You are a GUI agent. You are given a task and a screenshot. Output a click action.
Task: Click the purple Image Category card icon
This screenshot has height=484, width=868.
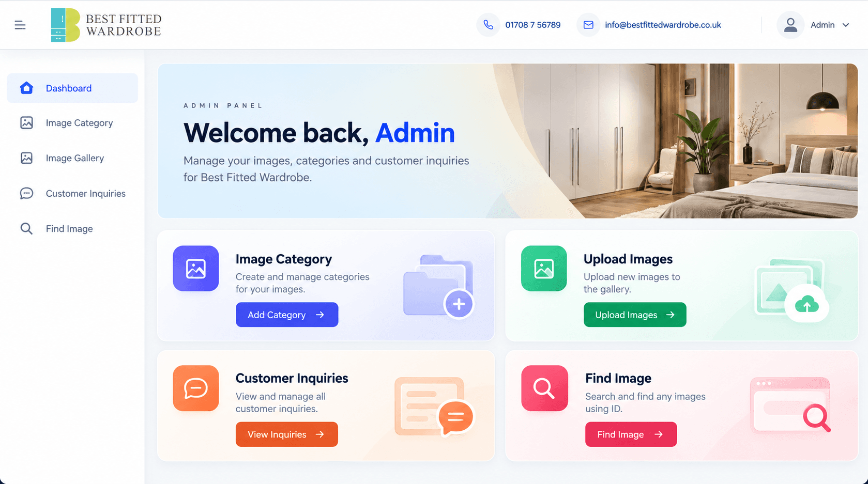(196, 269)
